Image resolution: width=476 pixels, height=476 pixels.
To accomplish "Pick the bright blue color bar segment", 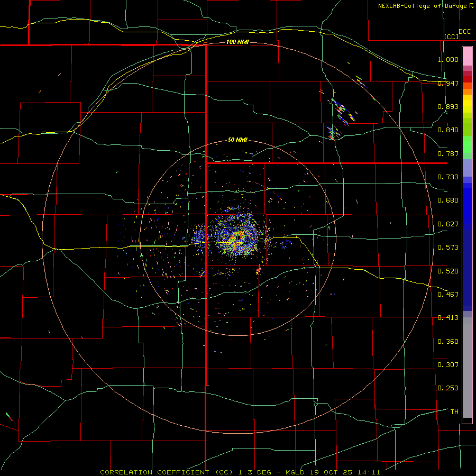I will [x=467, y=206].
